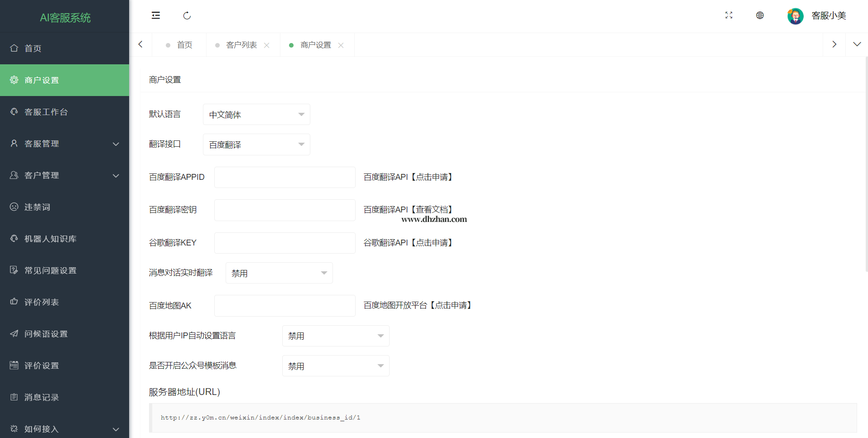This screenshot has height=438, width=868.
Task: Open the 翻译接口 dropdown
Action: click(x=256, y=144)
